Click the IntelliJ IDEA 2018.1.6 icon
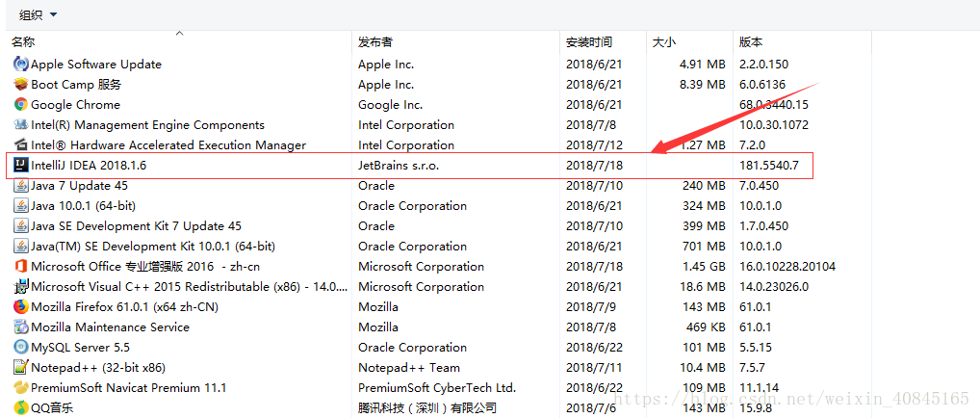This screenshot has width=980, height=418. 20,166
